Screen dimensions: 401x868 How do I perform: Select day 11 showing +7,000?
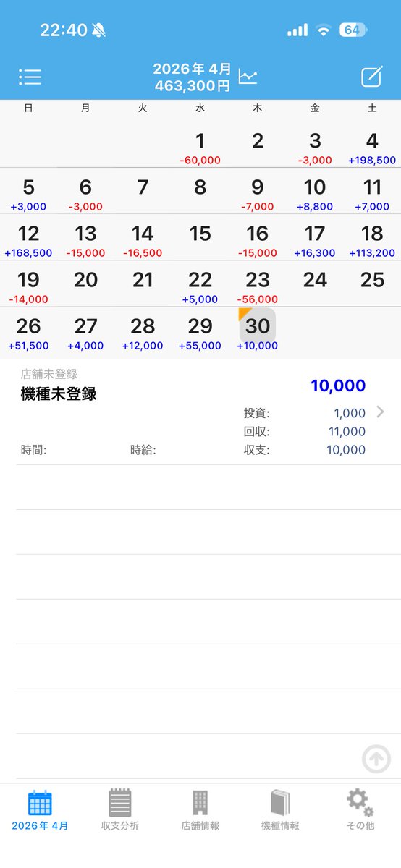pyautogui.click(x=372, y=194)
